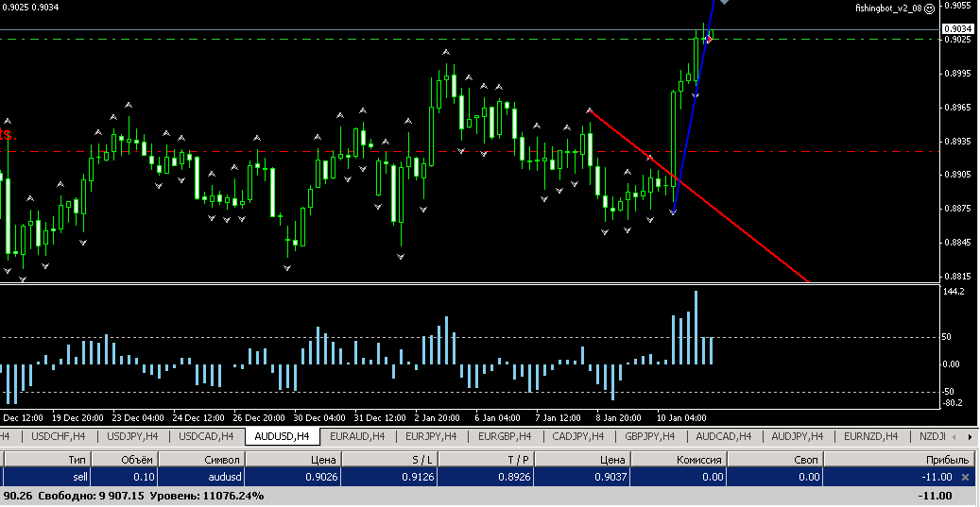Sort orders by the Тип column header
This screenshot has height=507, width=980.
point(47,460)
